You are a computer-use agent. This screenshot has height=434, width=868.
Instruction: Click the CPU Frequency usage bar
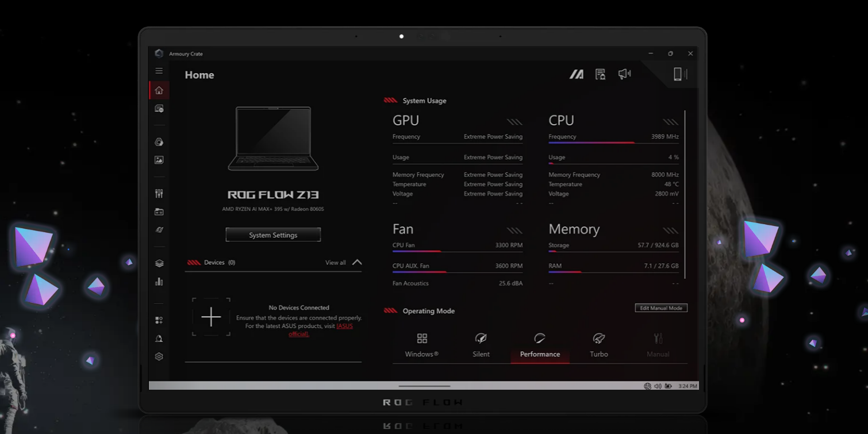tap(613, 143)
